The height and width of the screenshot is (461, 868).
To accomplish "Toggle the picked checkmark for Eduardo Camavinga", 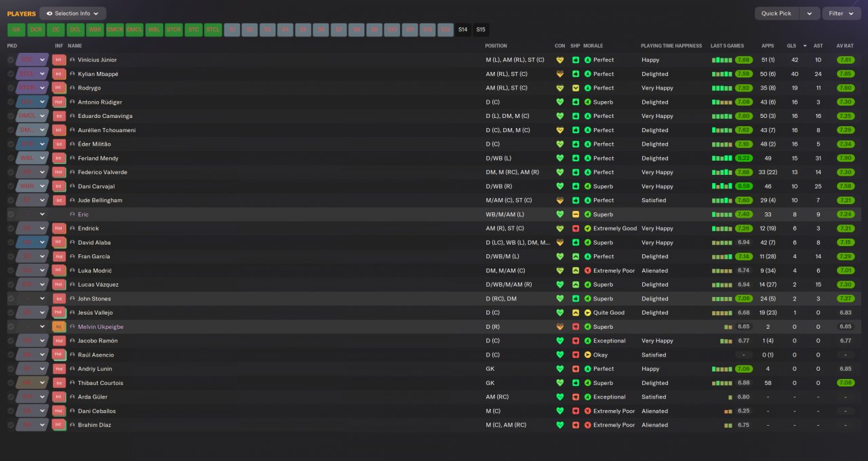I will click(x=10, y=116).
